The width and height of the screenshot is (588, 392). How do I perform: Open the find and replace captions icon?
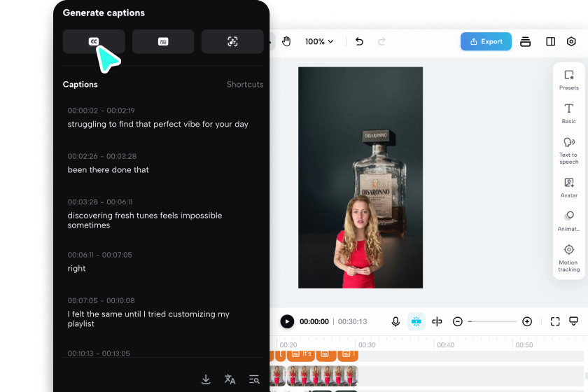point(254,379)
